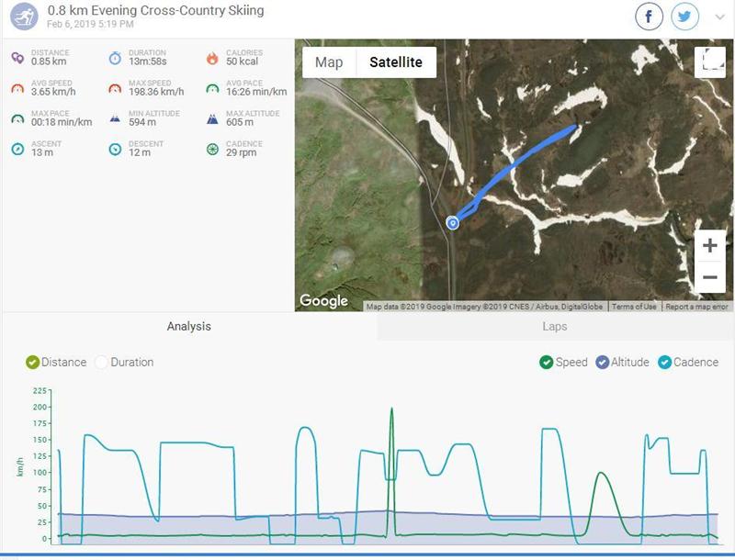Share workout on Twitter
This screenshot has height=560, width=735.
684,17
